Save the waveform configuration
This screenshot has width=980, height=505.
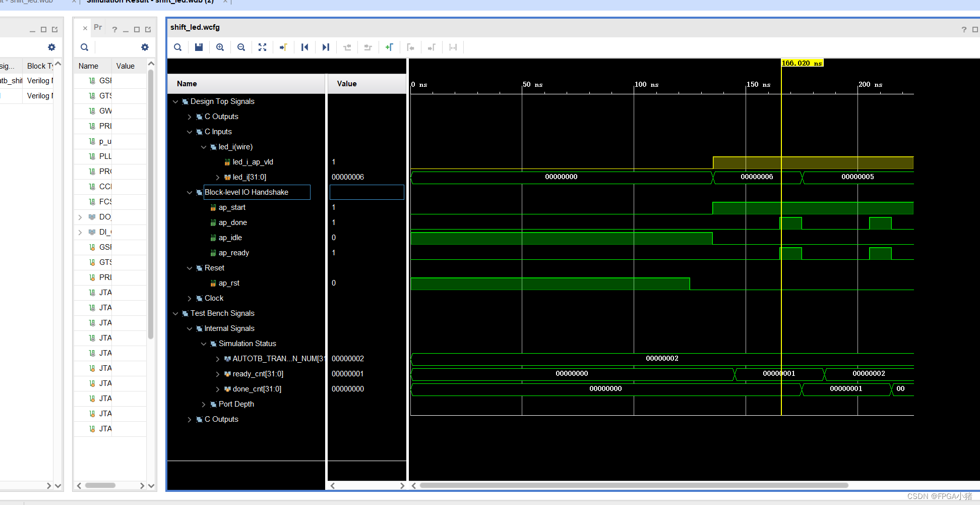pyautogui.click(x=199, y=47)
